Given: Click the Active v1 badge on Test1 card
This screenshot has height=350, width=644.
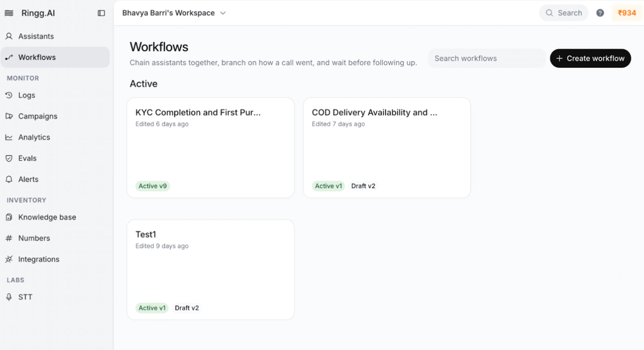Looking at the screenshot, I should point(152,308).
